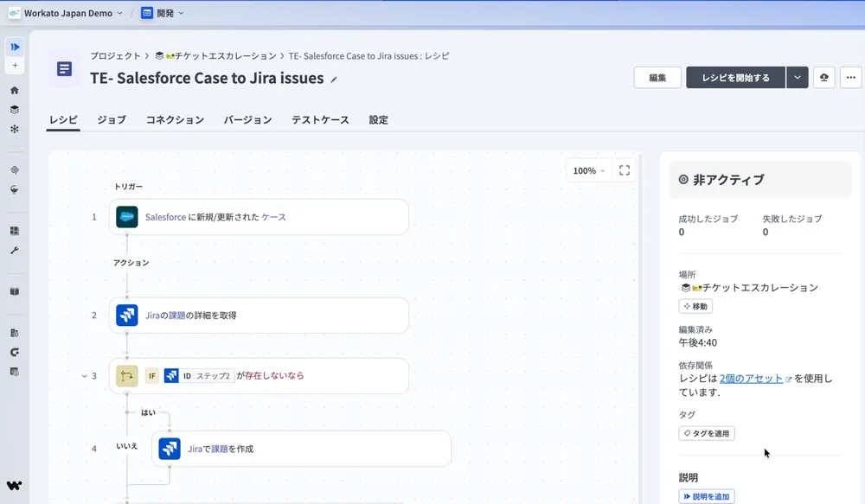Select step 4 Jiraで課題を作成
The width and height of the screenshot is (865, 504).
301,449
